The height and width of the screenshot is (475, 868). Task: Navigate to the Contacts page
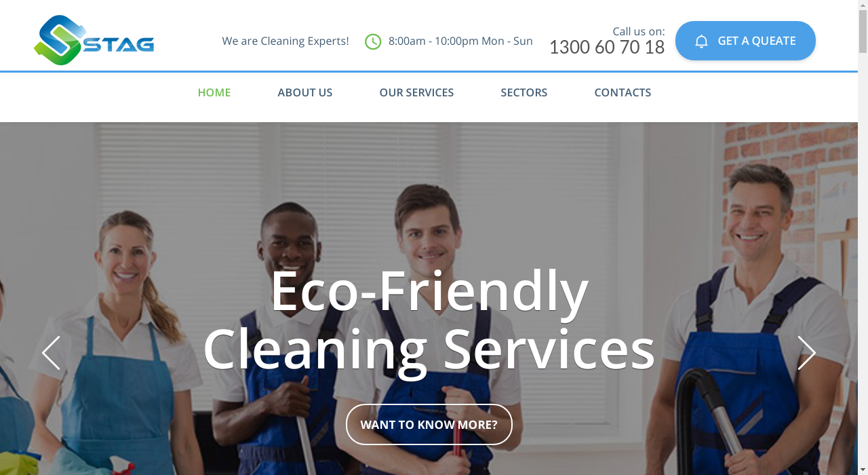coord(623,92)
